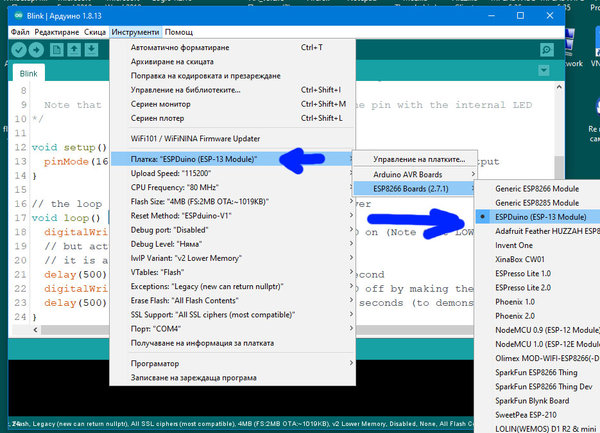
Task: Expand the Reset Method ESPduino-V1 submenu
Action: coord(233,216)
